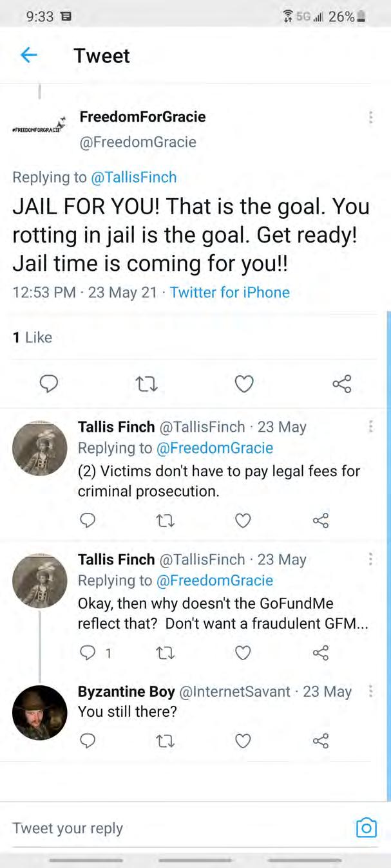
Task: Open @TallisFinch link in 'Replying to'
Action: pos(134,177)
